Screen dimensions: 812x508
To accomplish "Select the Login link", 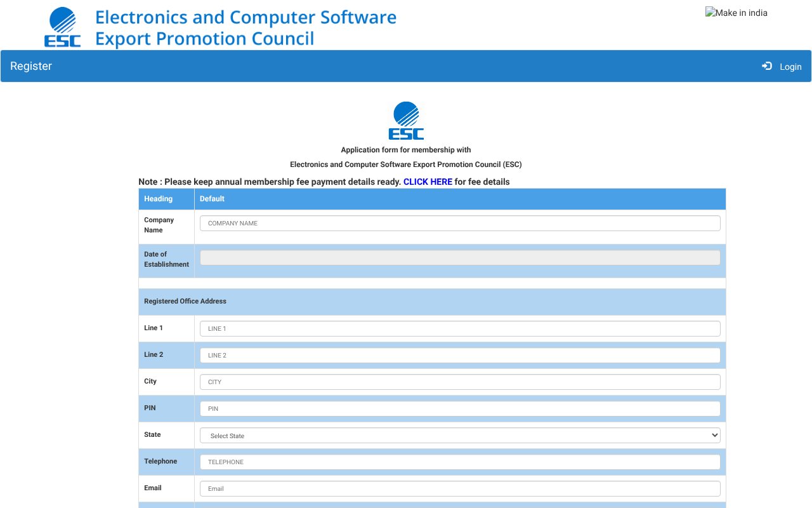I will [x=790, y=67].
